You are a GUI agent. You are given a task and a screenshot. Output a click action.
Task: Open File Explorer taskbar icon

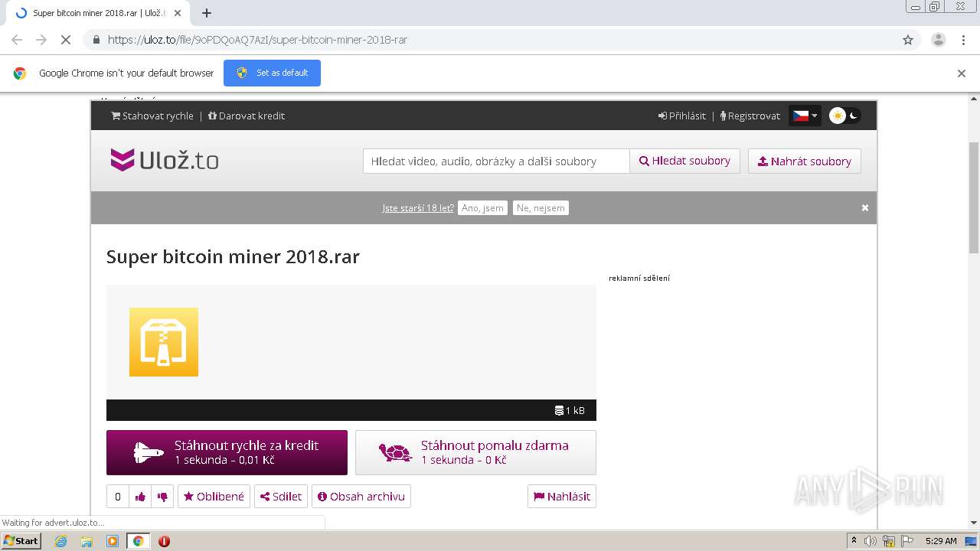click(87, 541)
